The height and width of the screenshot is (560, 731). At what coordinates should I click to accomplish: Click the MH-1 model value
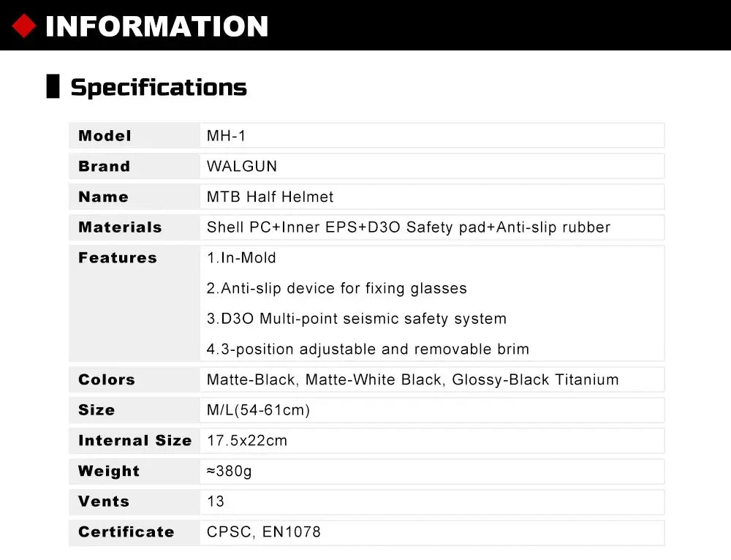pos(227,136)
